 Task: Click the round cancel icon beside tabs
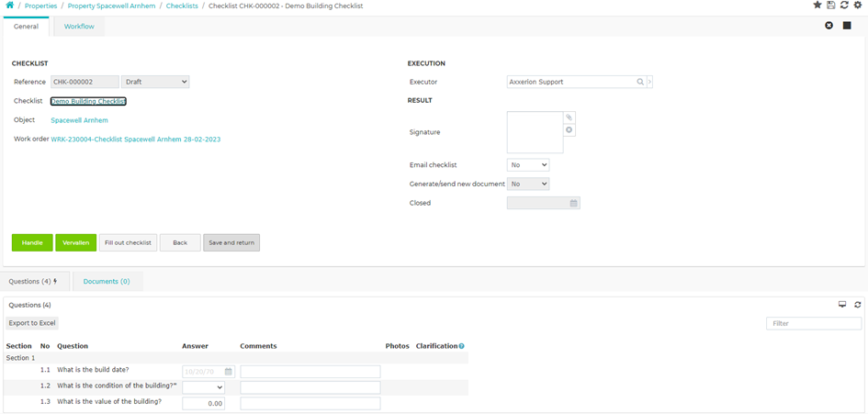click(829, 26)
